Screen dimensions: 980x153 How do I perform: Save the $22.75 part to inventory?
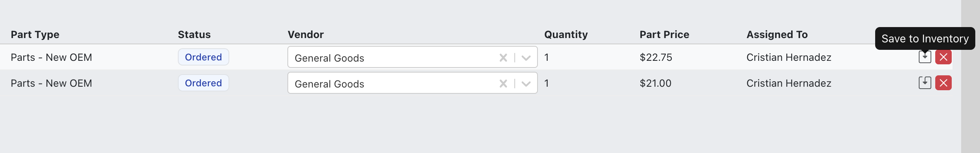(x=925, y=57)
